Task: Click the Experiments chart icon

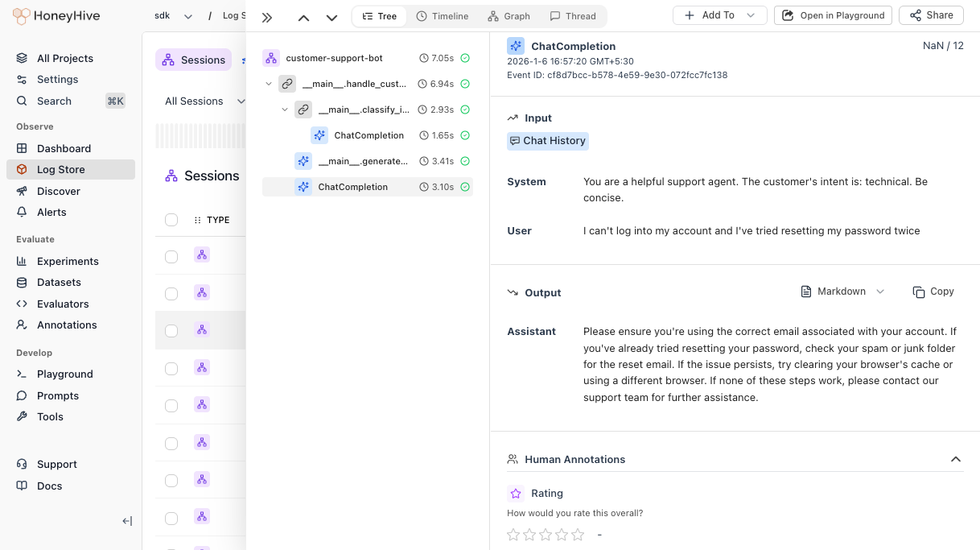Action: tap(22, 261)
